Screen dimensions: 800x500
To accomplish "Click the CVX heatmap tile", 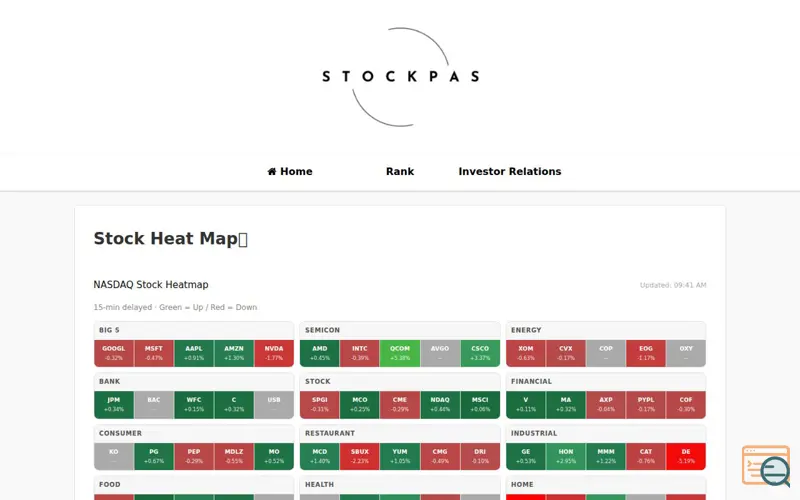I will tap(566, 353).
